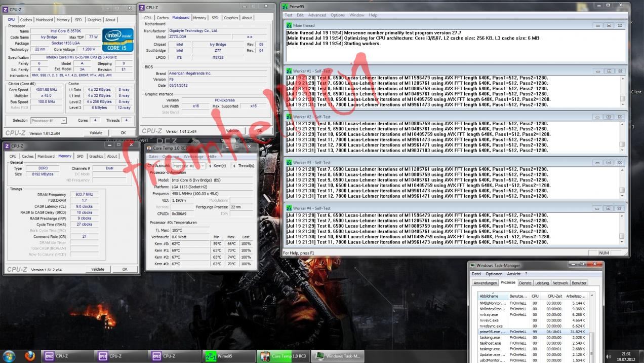Switch to Dienste tab in Task-Manager
Image resolution: width=644 pixels, height=363 pixels.
click(x=525, y=283)
